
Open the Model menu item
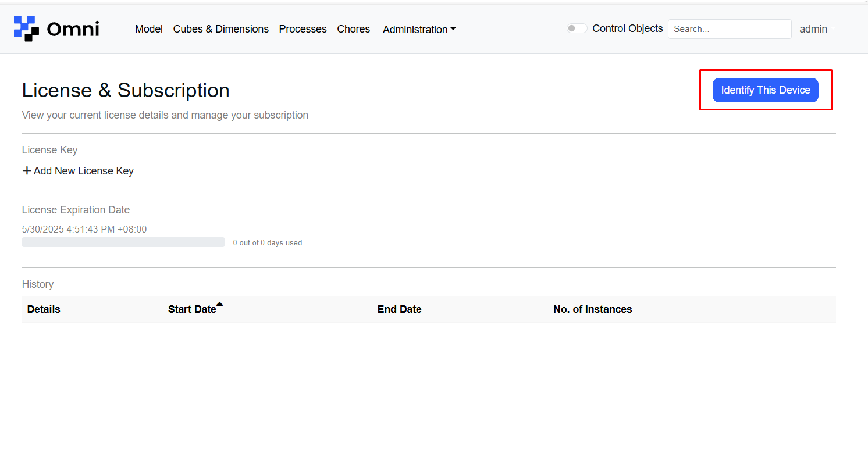(149, 29)
